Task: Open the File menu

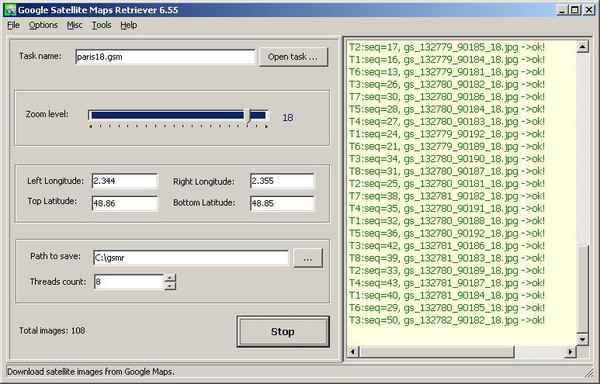Action: pos(13,25)
